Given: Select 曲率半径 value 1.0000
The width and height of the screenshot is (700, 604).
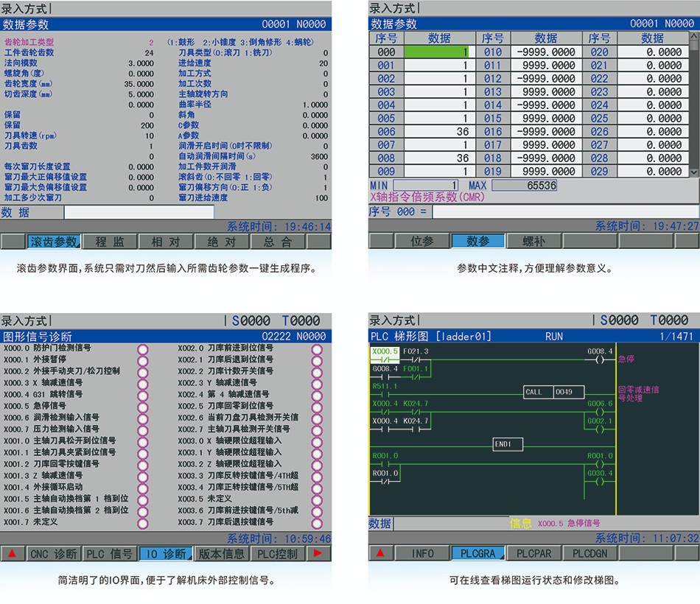Looking at the screenshot, I should tap(315, 105).
